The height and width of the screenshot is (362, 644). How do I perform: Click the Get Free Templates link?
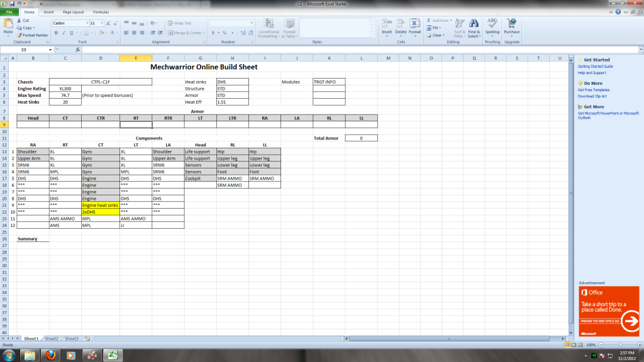click(594, 90)
